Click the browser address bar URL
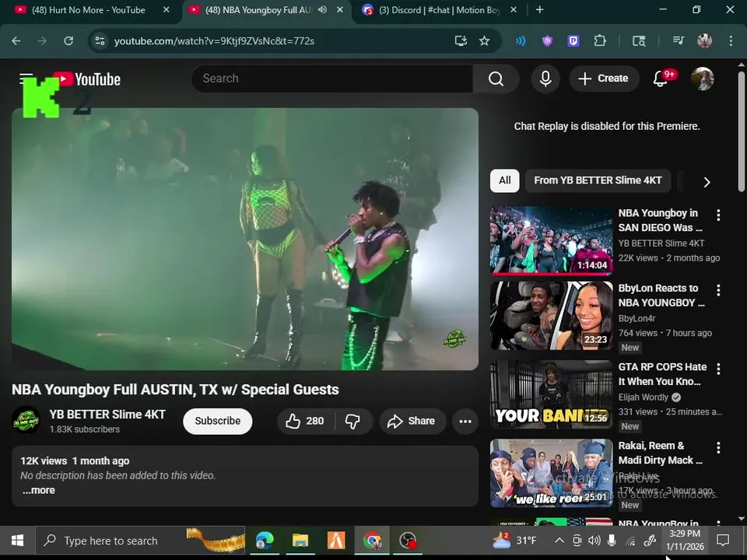This screenshot has height=560, width=747. pos(215,41)
